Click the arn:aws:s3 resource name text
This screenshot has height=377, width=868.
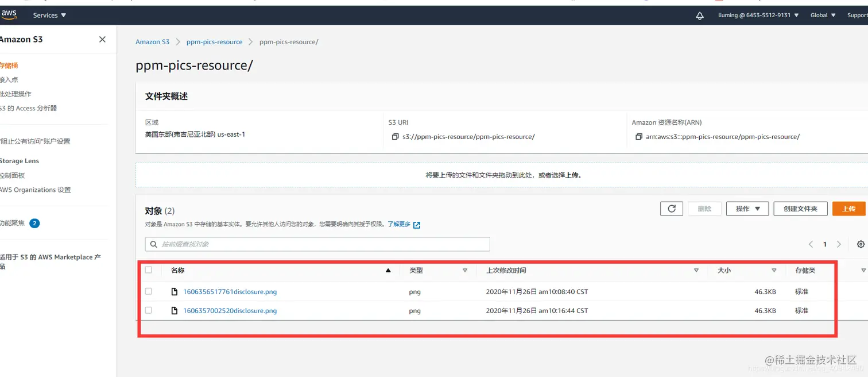pyautogui.click(x=723, y=137)
